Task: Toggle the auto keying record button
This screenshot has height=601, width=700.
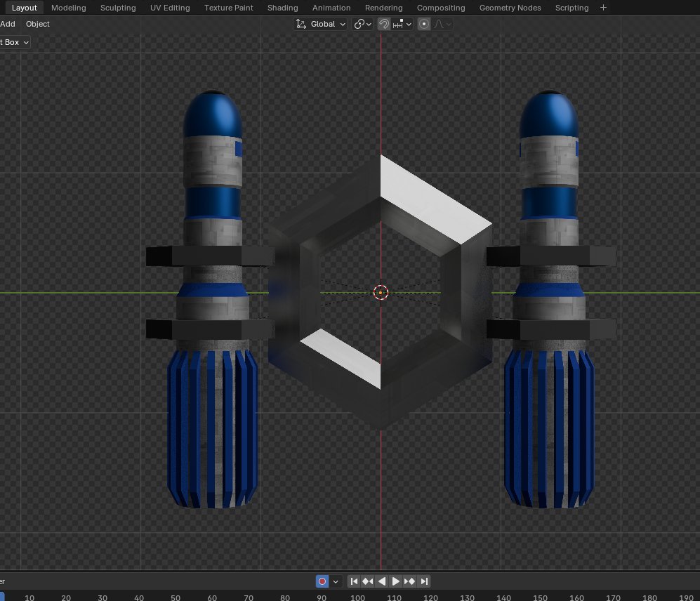Action: click(x=322, y=581)
